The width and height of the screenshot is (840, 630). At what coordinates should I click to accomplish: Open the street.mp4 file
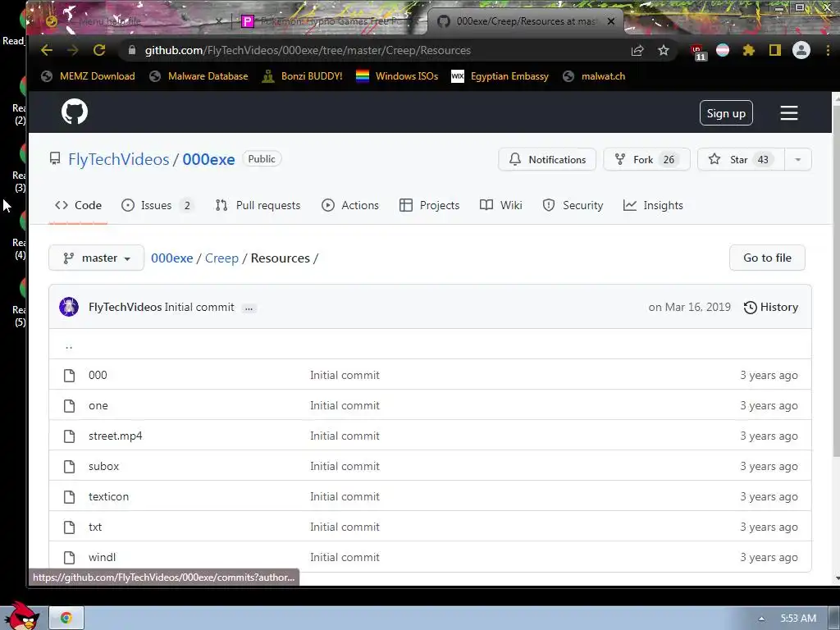115,436
